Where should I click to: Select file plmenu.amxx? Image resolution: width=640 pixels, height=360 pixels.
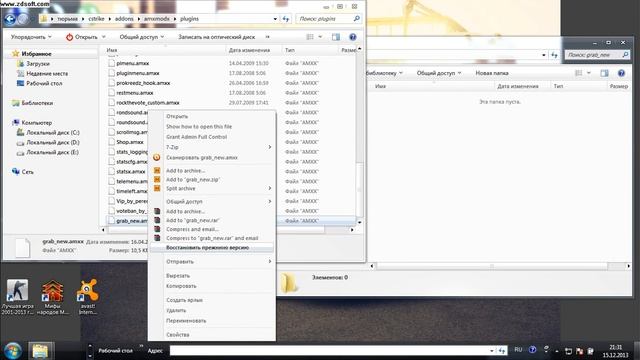[x=132, y=63]
